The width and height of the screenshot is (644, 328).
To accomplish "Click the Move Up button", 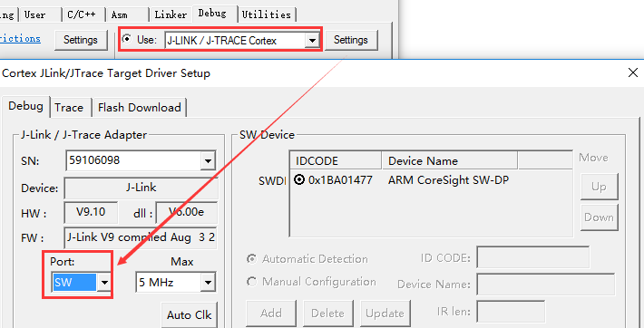I will [599, 187].
